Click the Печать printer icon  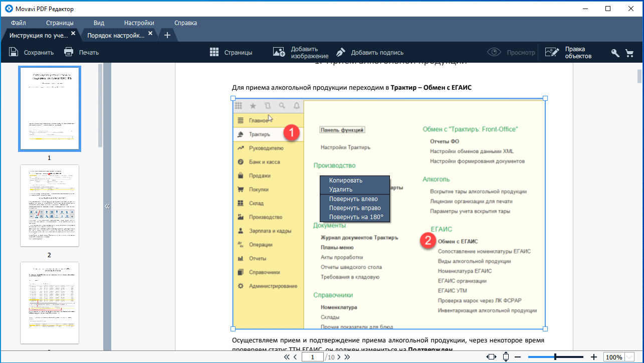[x=69, y=52]
